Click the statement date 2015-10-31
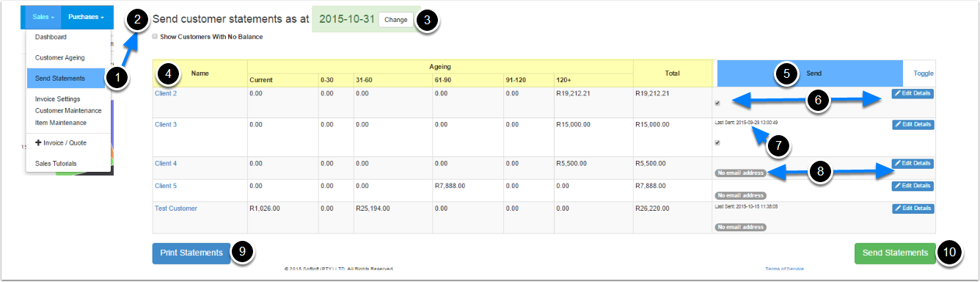Screen dimensions: 980x282 click(x=347, y=20)
